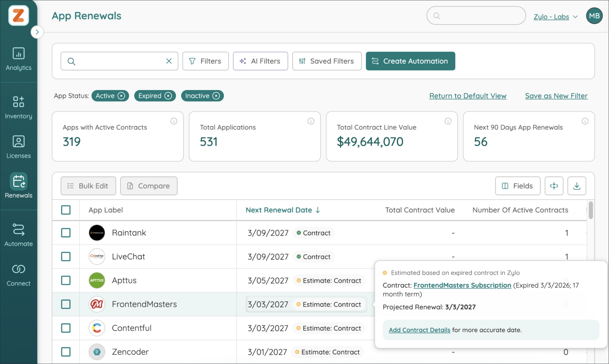Click Save as New Filter link
609x364 pixels.
[556, 96]
